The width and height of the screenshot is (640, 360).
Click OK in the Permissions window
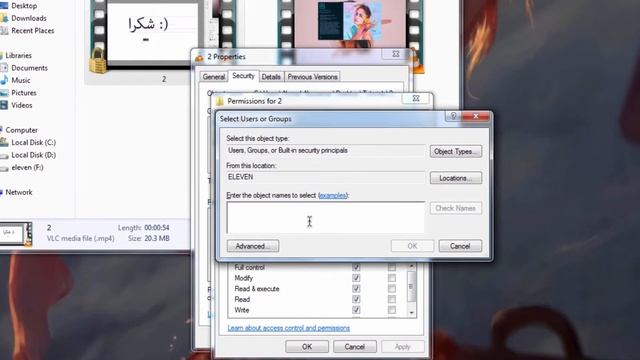click(307, 347)
